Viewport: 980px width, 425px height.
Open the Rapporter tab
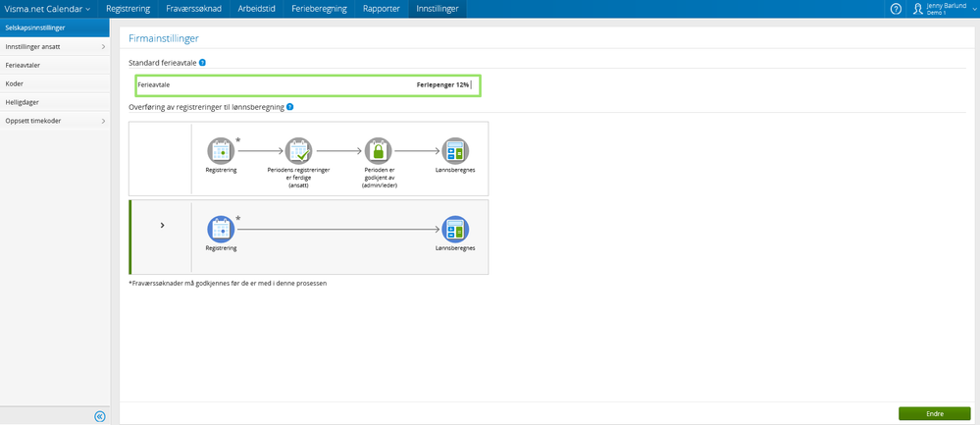(x=381, y=9)
